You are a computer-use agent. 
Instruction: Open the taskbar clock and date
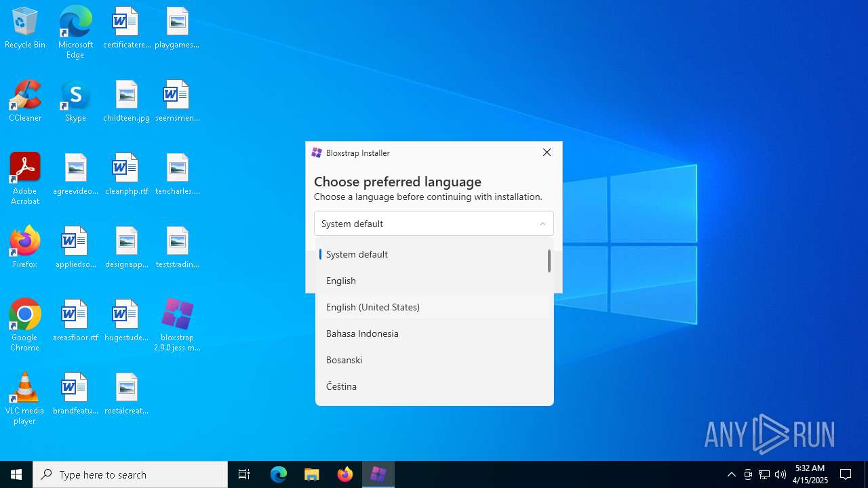[810, 474]
